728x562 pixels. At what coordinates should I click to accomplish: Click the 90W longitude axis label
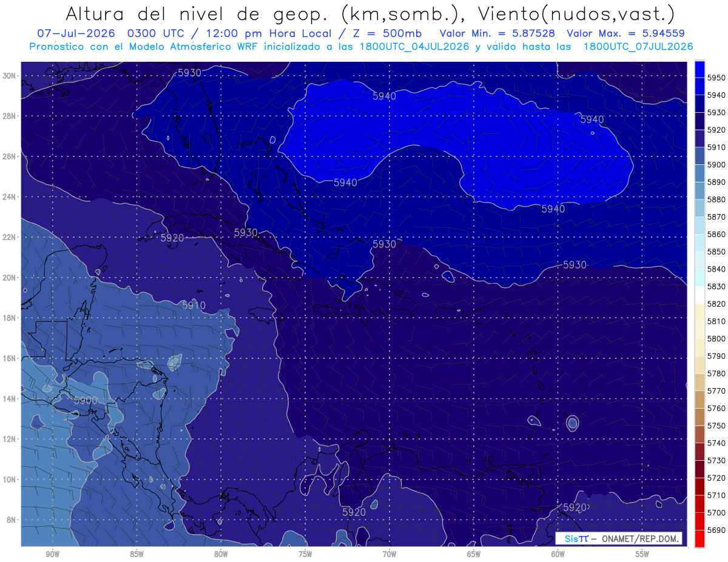[52, 554]
